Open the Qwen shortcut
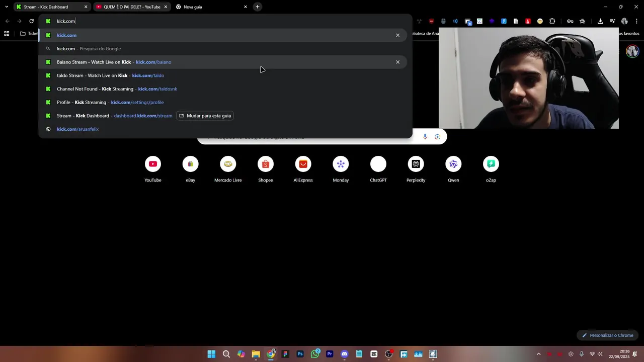The image size is (644, 362). [453, 169]
